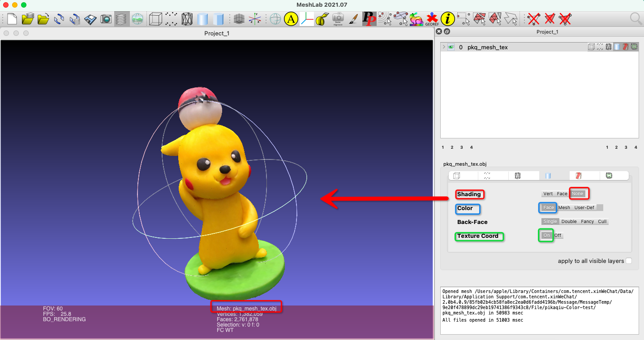Viewport: 644px width, 340px height.
Task: Select the measuring tape tool
Action: [x=322, y=19]
